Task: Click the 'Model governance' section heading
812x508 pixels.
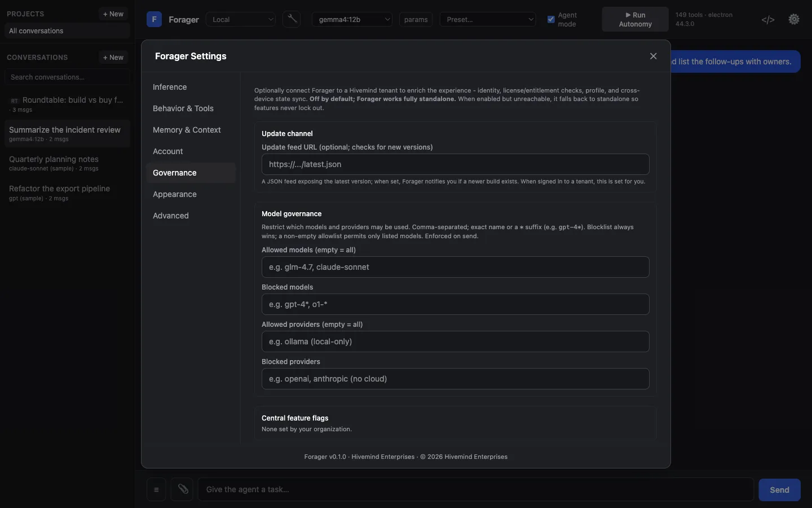Action: tap(292, 213)
